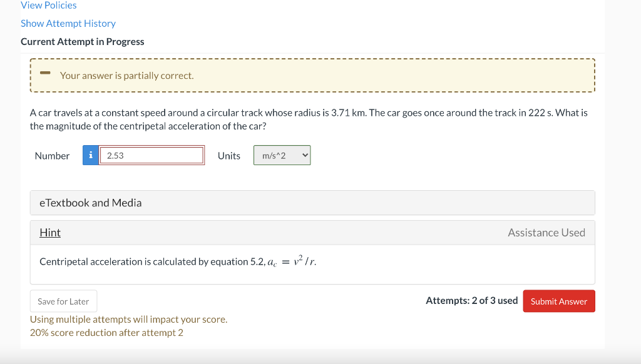This screenshot has height=364, width=641.
Task: Focus the Number answer field showing 2.53
Action: pos(151,155)
